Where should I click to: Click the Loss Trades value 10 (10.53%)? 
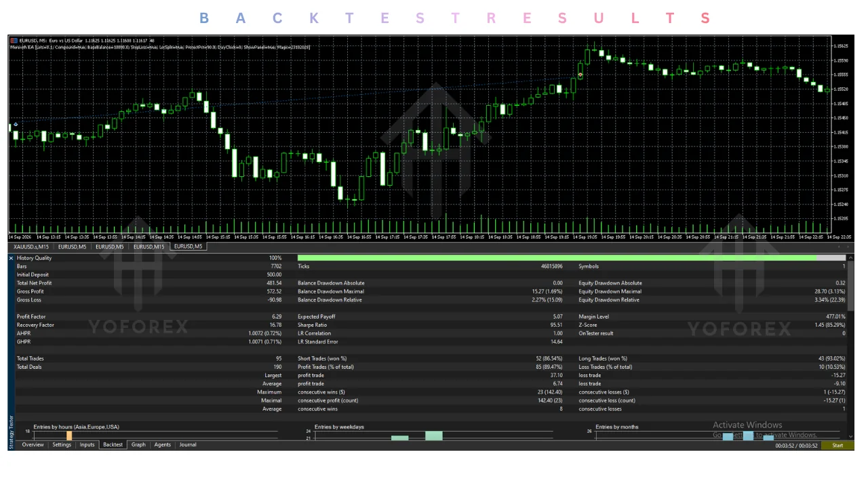[x=831, y=367]
